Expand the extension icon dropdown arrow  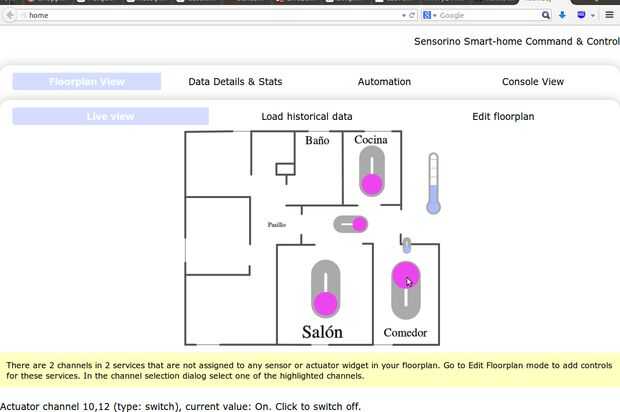(x=593, y=15)
